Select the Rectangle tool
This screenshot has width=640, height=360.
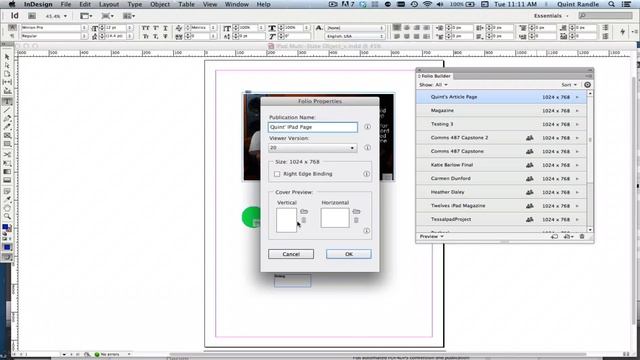[7, 144]
